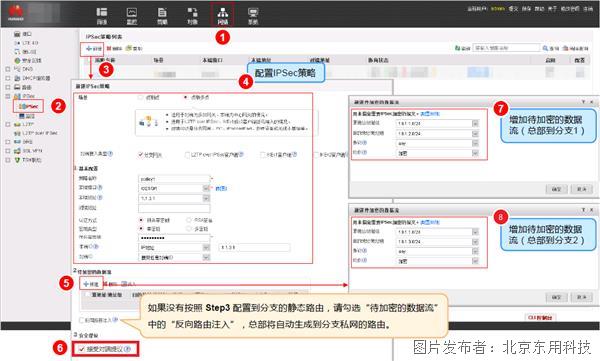Image resolution: width=600 pixels, height=361 pixels.
Task: Toggle the L2TP over IPSec client checkbox
Action: tap(187, 155)
